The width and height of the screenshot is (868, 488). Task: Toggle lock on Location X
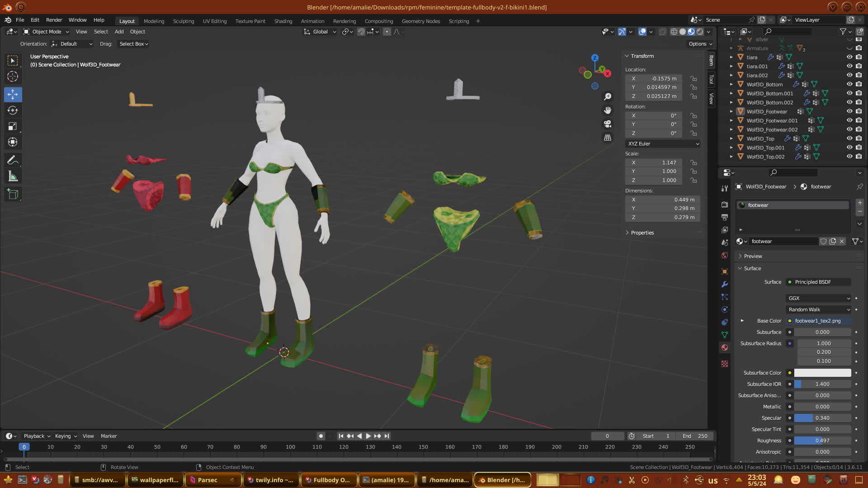[x=693, y=79]
